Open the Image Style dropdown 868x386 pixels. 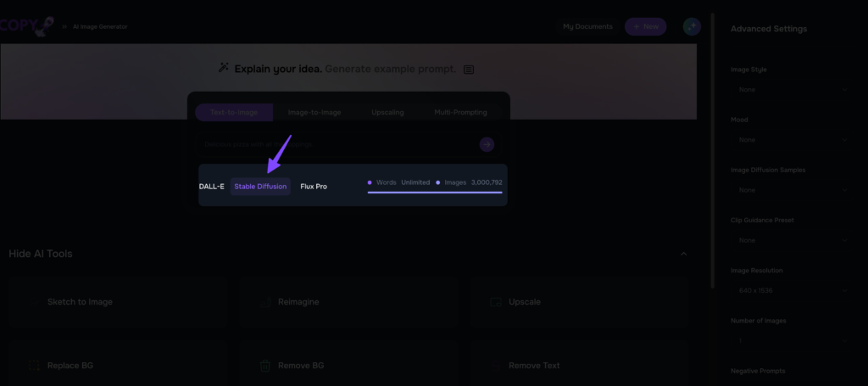point(790,89)
